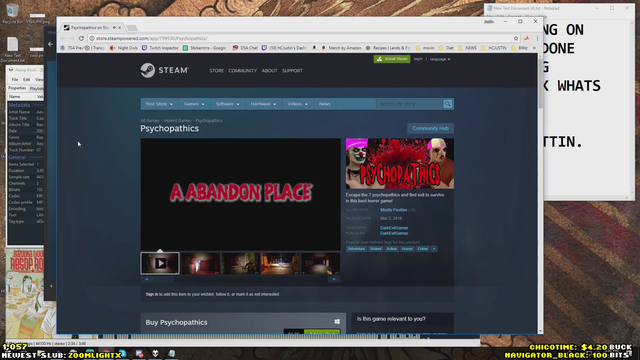Click the Windows platform icon beside Buy Psychopathics
Image resolution: width=640 pixels, height=360 pixels.
coord(337,322)
